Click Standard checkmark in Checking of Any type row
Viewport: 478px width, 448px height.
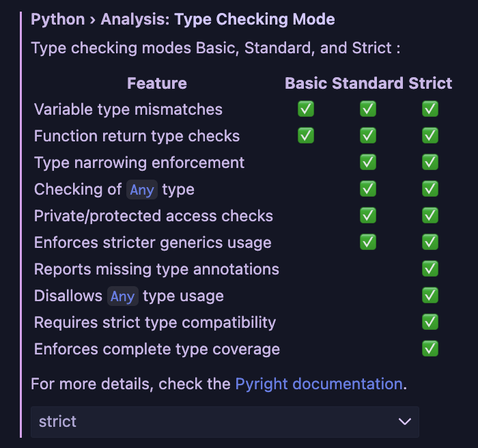pos(368,189)
